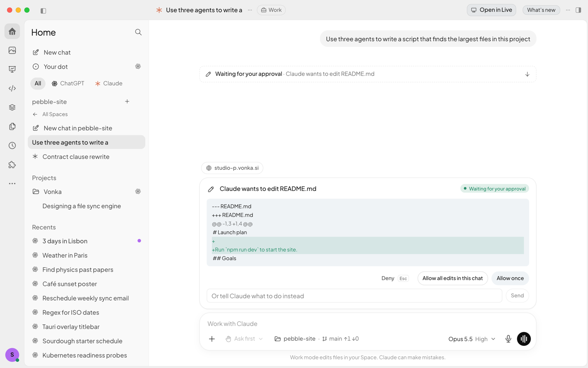Screen dimensions: 588x368
Task: Open the documents copy icon in left rail
Action: tap(12, 126)
